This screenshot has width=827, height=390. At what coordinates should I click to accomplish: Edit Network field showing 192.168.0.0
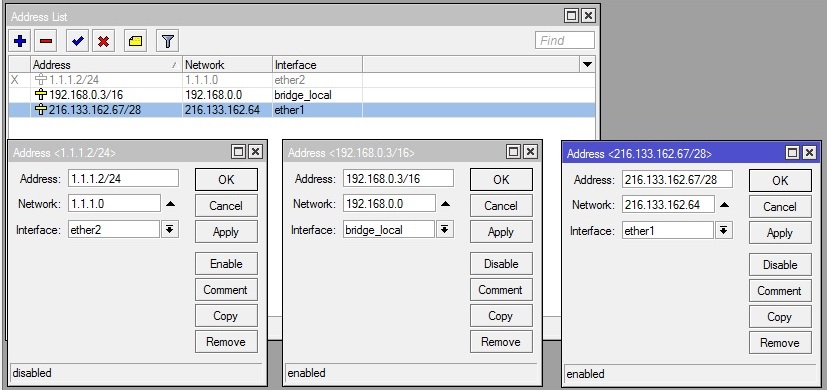click(389, 203)
